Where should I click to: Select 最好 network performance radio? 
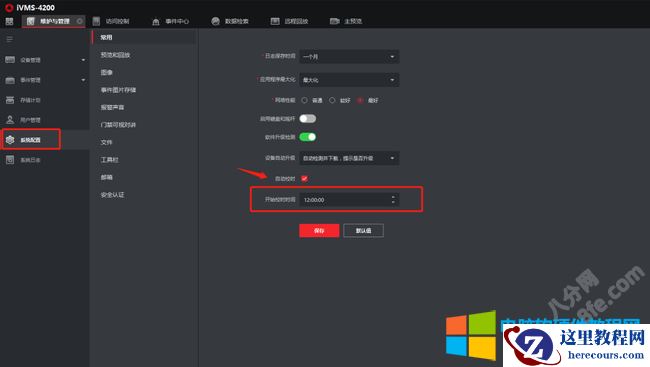coord(360,100)
